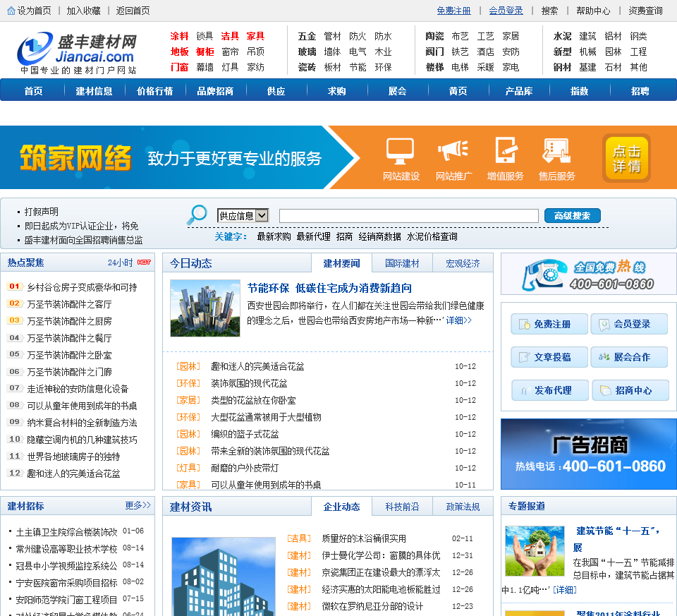Open 价格行情 in the navigation bar
This screenshot has width=677, height=616.
pos(154,91)
